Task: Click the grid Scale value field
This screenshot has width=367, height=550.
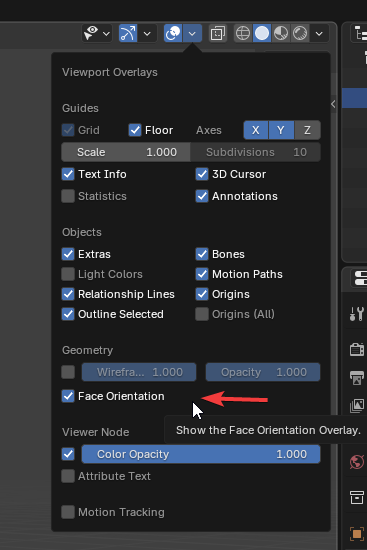Action: (x=126, y=152)
